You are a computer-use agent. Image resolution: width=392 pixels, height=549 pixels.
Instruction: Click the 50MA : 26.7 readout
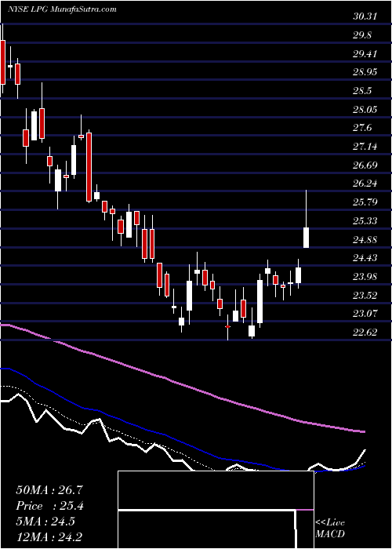tap(49, 490)
